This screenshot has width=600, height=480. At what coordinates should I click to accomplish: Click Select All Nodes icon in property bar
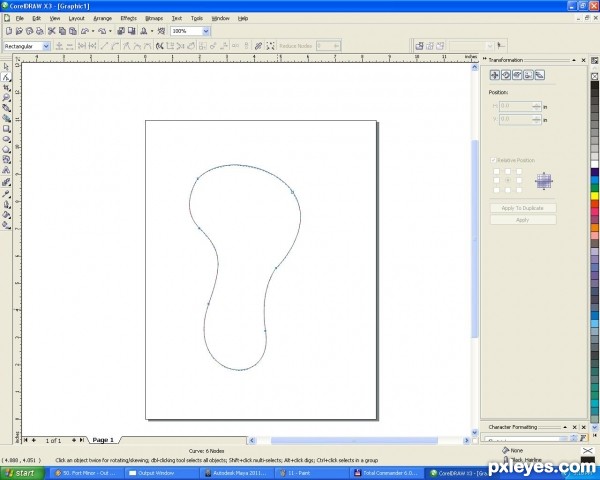(270, 46)
